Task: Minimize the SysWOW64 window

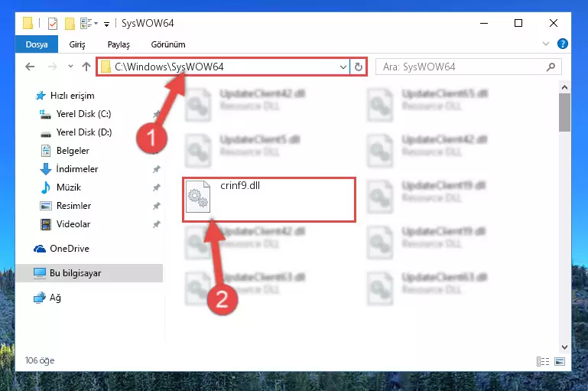Action: tap(484, 23)
